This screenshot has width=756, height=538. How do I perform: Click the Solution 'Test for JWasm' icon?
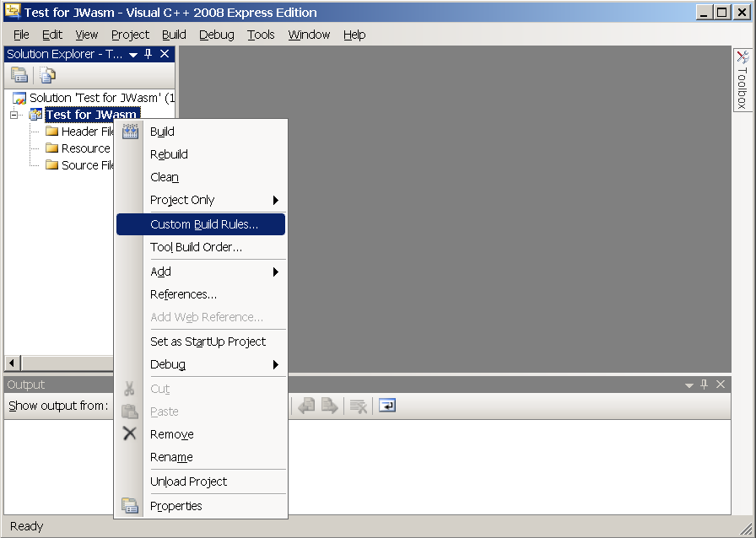[19, 99]
